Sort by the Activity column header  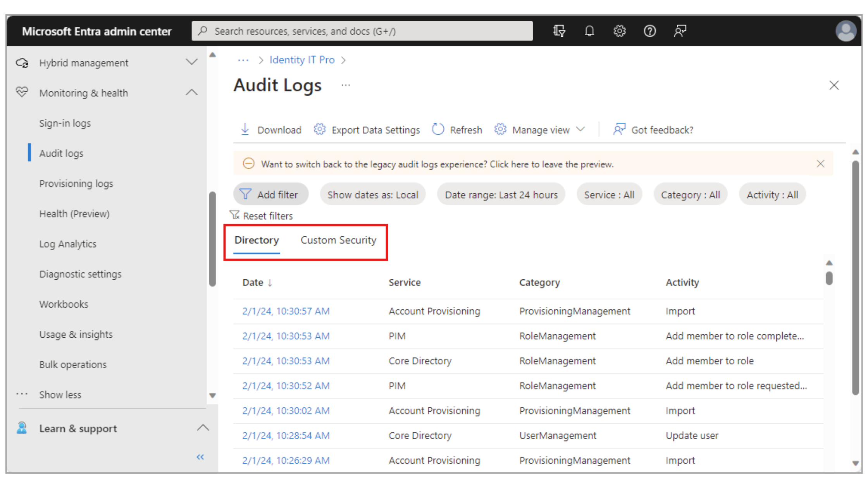[682, 283]
